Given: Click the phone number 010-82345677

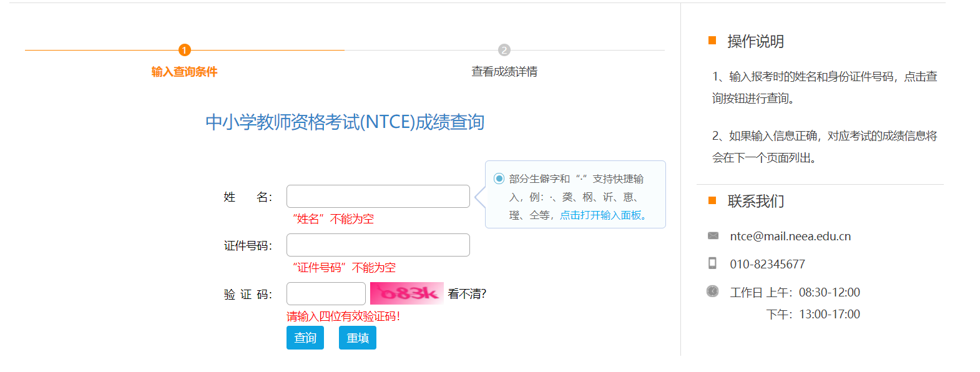Looking at the screenshot, I should (x=767, y=264).
